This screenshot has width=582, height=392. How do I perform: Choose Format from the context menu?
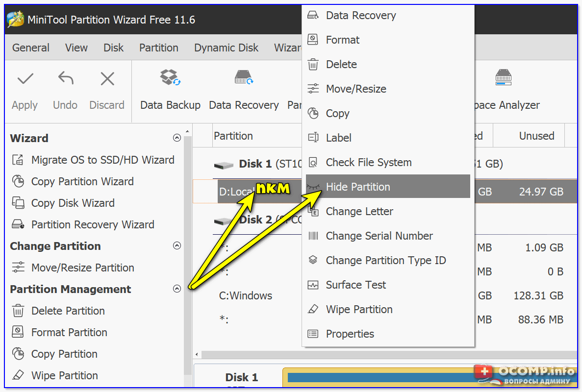[342, 40]
